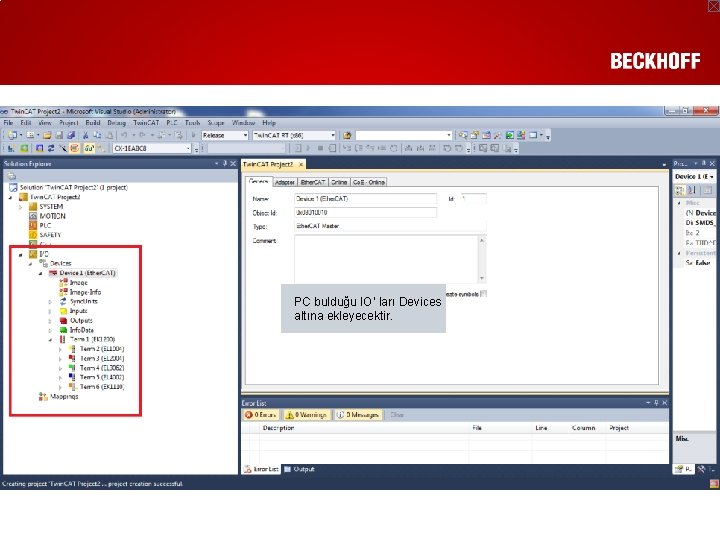Toggle Free Run orange icon
The height and width of the screenshot is (540, 720).
(74, 148)
